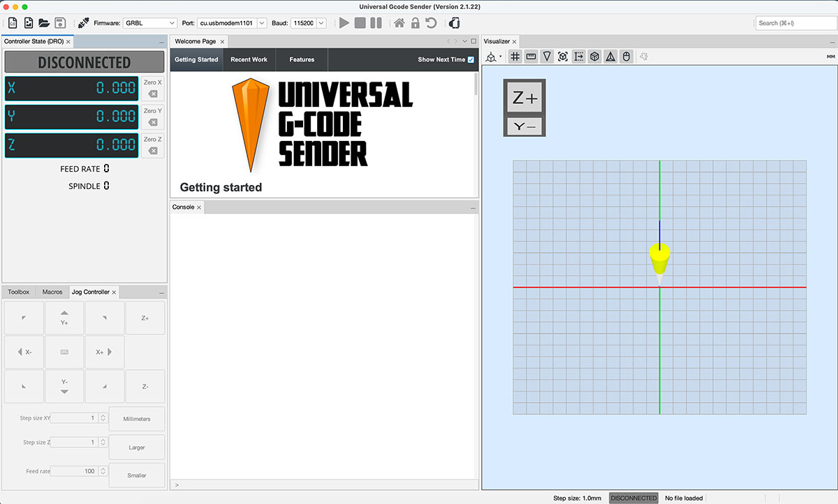Click the MM unit indicator in Visualizer
The height and width of the screenshot is (504, 838).
[x=830, y=55]
